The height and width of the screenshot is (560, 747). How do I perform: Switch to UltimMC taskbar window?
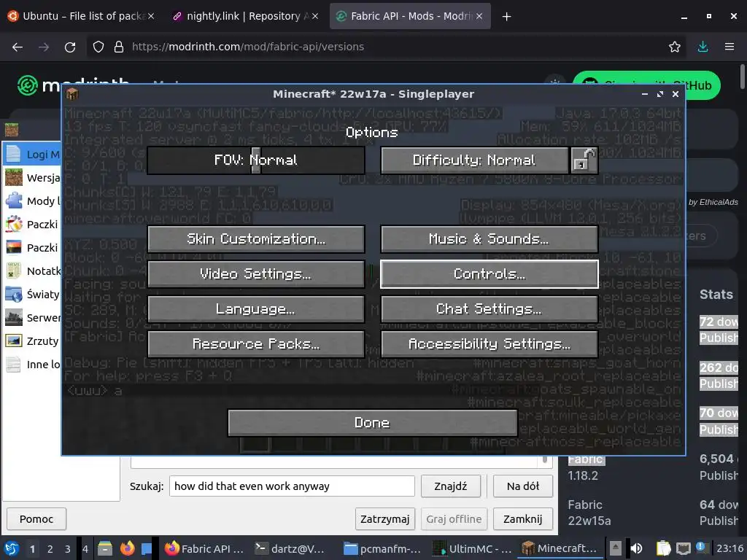tap(473, 549)
